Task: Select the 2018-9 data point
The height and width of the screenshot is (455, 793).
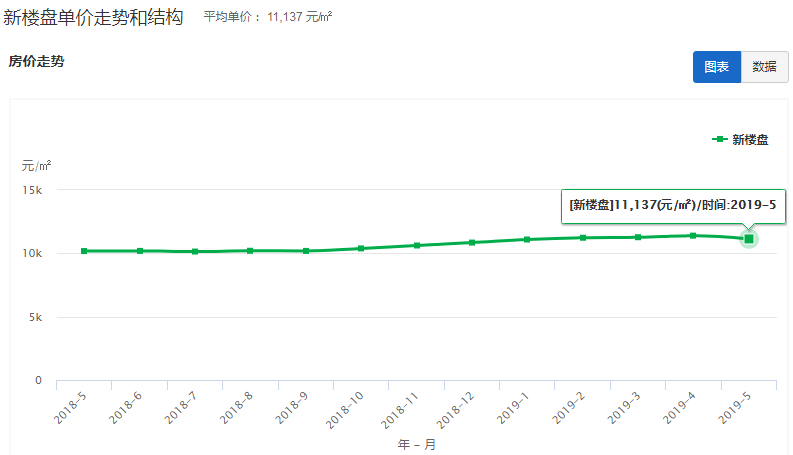Action: [306, 251]
